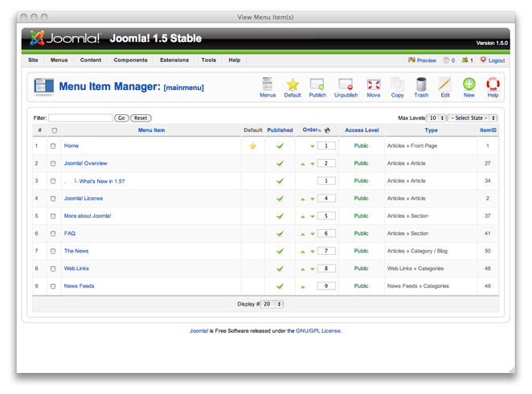
Task: Click the Edit pencil icon
Action: [x=444, y=84]
